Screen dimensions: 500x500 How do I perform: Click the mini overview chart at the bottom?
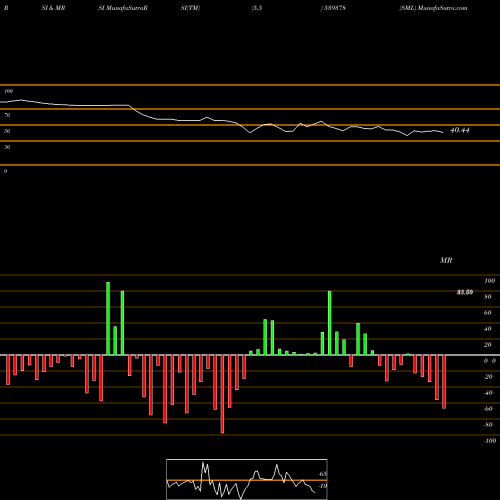(247, 479)
